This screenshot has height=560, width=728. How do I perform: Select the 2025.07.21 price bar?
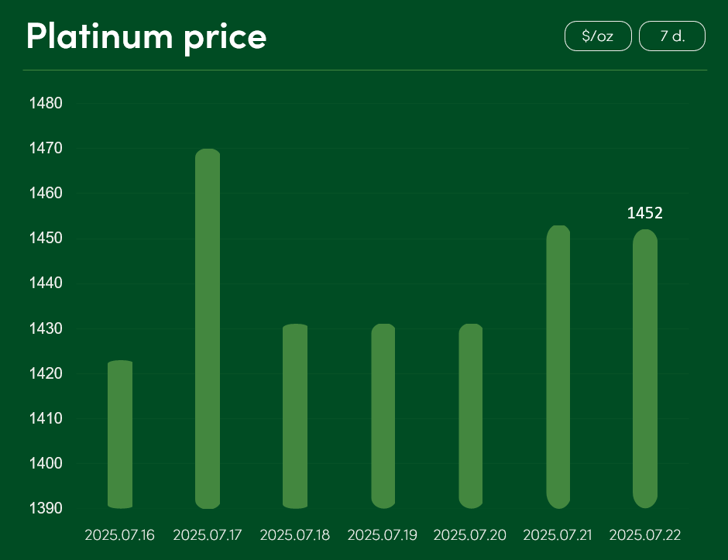click(x=558, y=367)
